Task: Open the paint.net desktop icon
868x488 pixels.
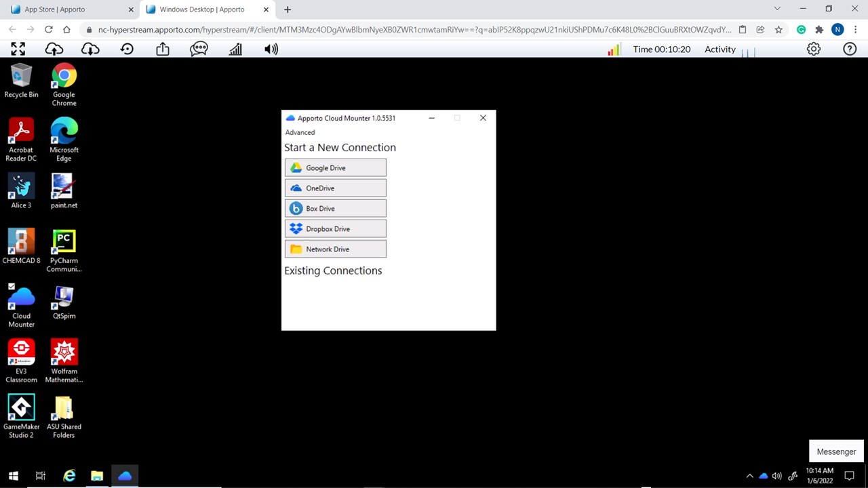Action: (64, 191)
